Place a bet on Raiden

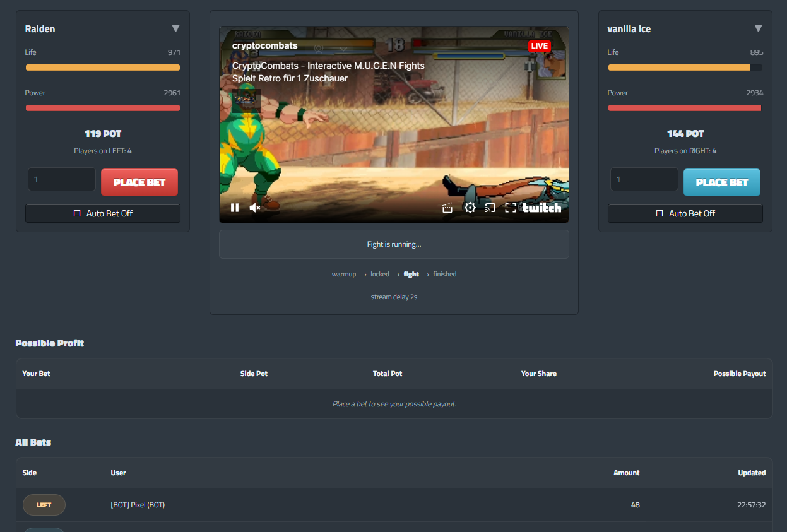coord(139,182)
